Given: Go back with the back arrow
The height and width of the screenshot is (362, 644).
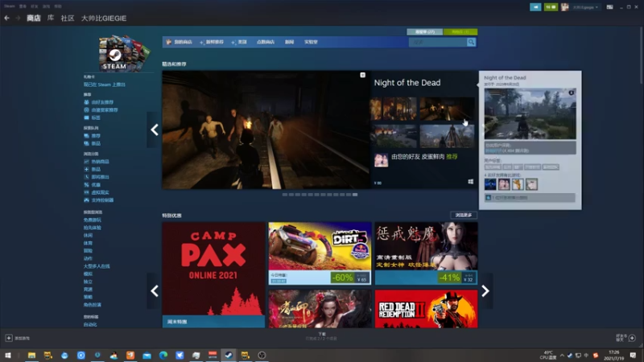Looking at the screenshot, I should tap(6, 18).
